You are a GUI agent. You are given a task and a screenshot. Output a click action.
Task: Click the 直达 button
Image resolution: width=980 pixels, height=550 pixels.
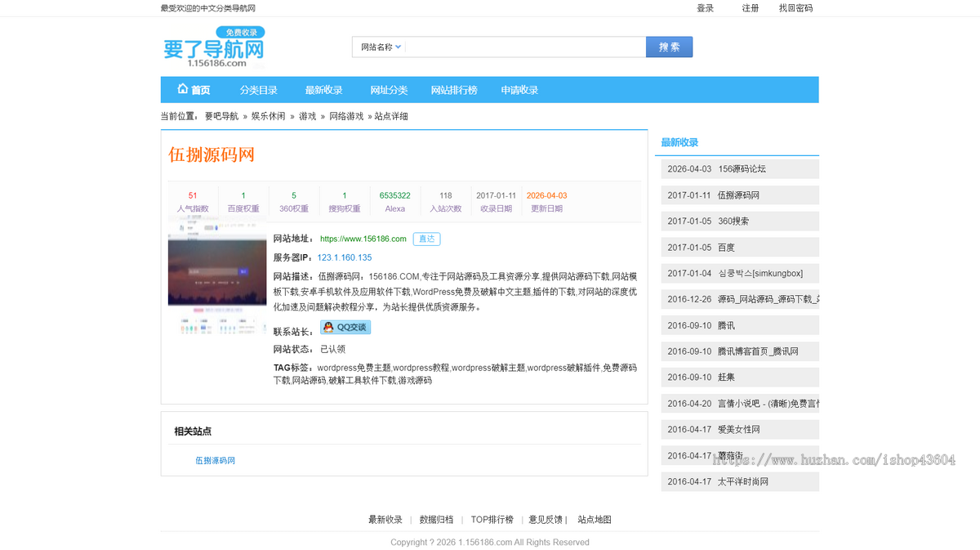click(x=426, y=239)
